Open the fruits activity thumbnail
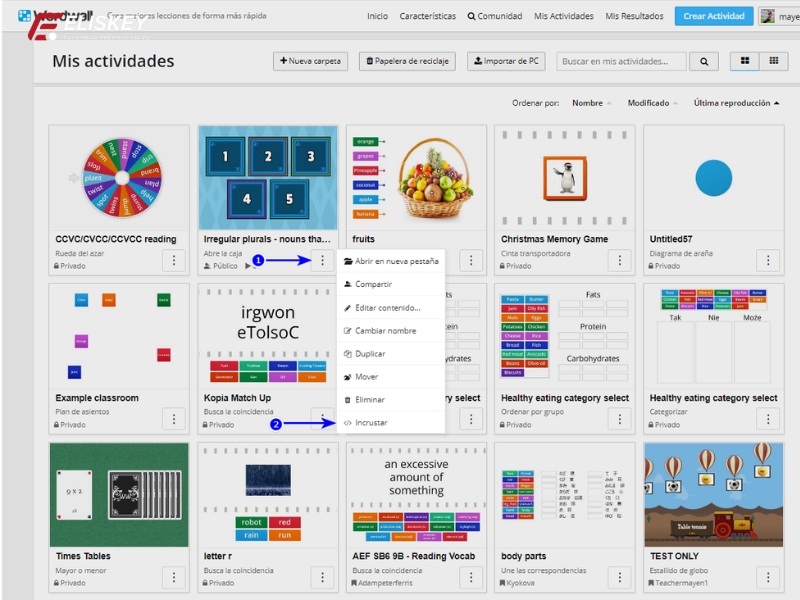Viewport: 800px width, 600px height. pyautogui.click(x=416, y=177)
